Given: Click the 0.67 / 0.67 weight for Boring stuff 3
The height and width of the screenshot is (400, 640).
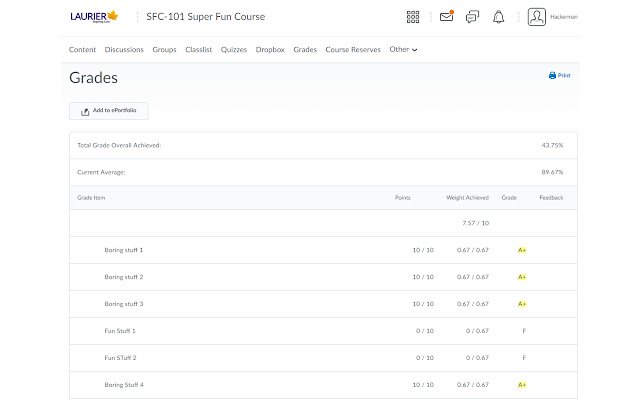Looking at the screenshot, I should click(x=473, y=304).
